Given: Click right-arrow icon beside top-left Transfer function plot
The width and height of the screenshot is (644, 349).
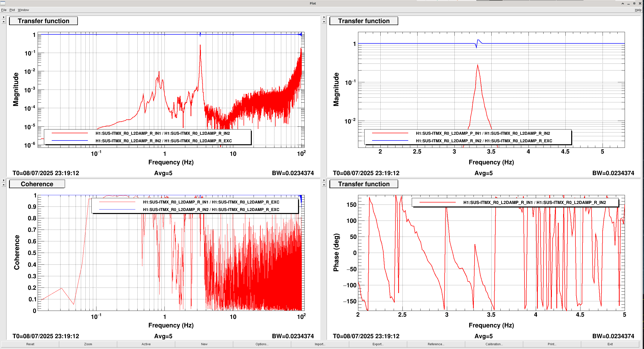Looking at the screenshot, I should click(x=4, y=17).
